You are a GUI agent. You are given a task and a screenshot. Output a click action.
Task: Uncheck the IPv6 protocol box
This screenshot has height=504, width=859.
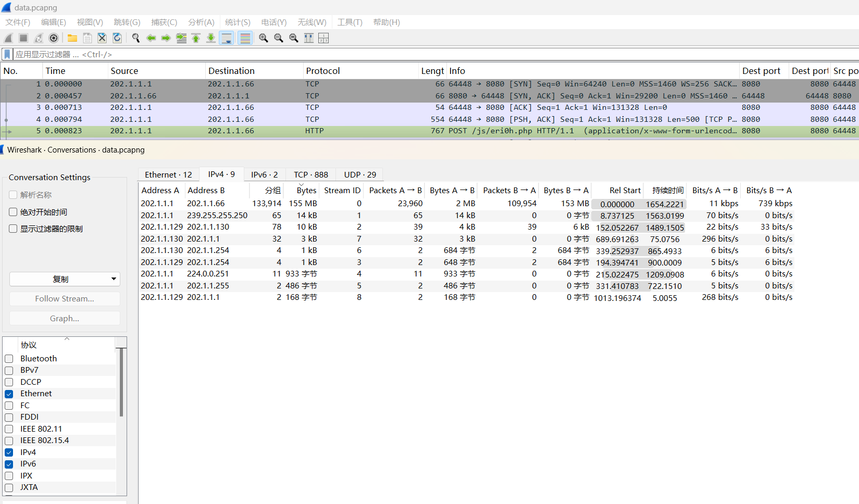pos(9,464)
